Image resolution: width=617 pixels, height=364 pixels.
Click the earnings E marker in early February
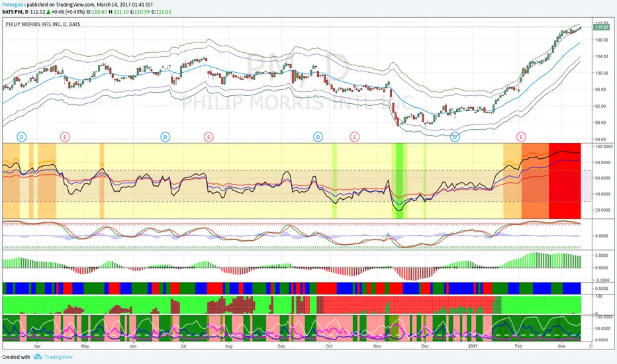(x=521, y=137)
